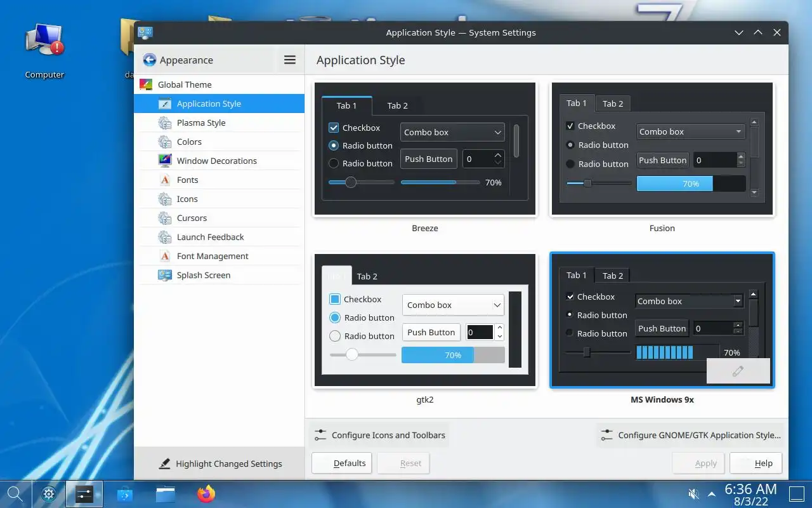
Task: Click the Defaults button
Action: point(342,463)
